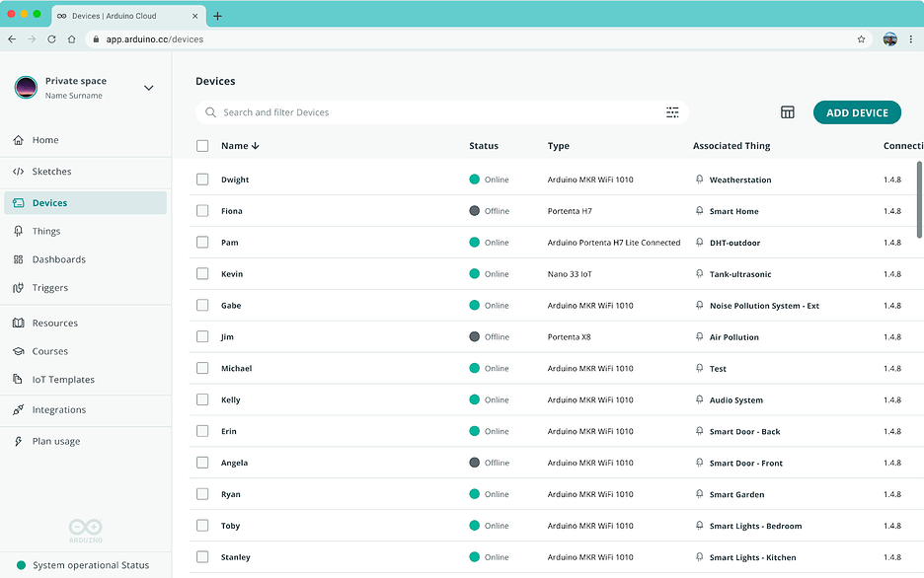This screenshot has width=924, height=578.
Task: Open the browser three-dot menu
Action: coord(911,39)
